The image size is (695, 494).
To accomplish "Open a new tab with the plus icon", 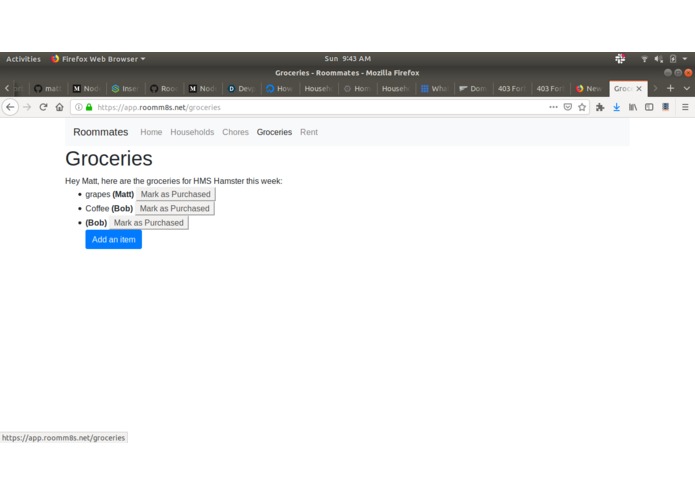I will [671, 89].
